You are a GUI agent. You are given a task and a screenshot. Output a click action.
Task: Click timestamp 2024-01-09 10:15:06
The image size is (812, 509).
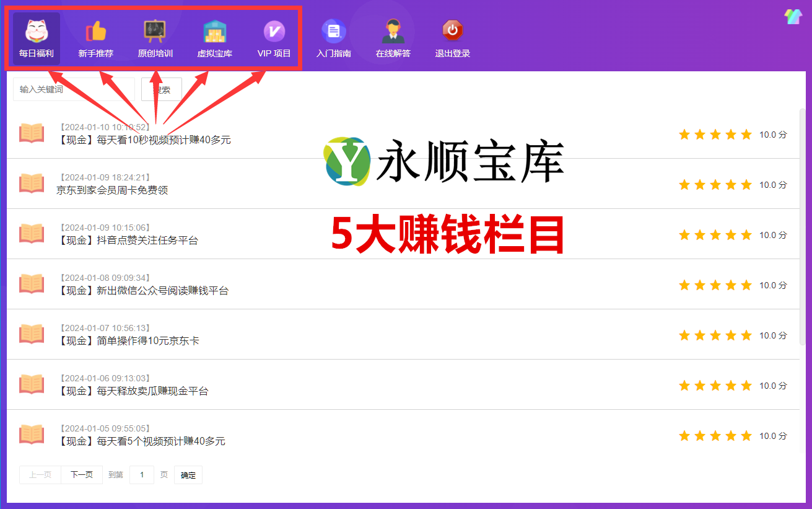[x=105, y=228]
